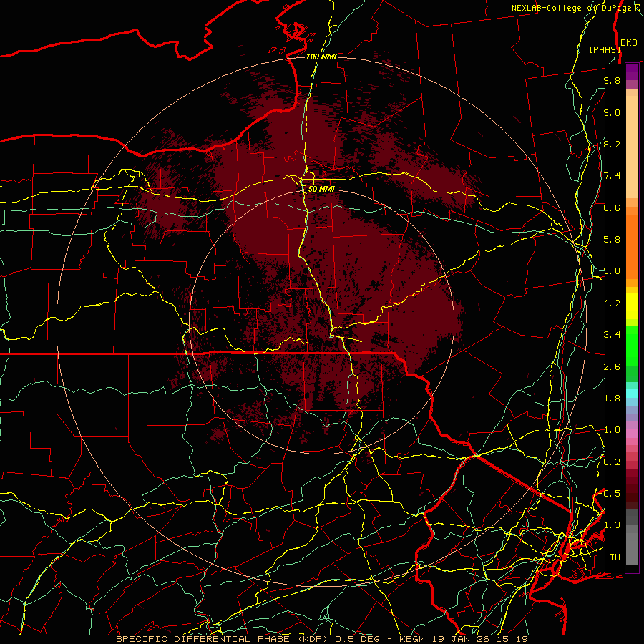The image size is (644, 644).
Task: Click the 1.0 value on the color scale
Action: (x=612, y=430)
